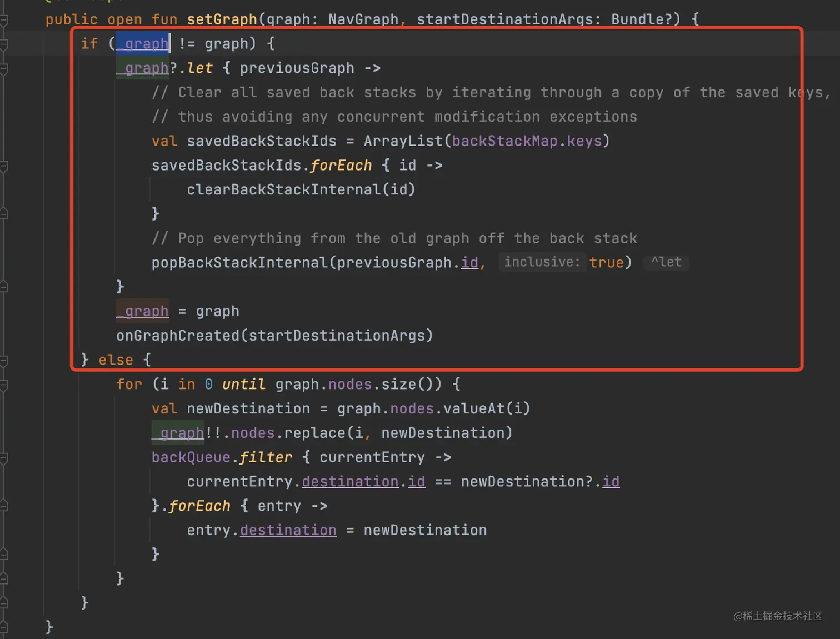Click the @稀土掘金技术社区 watermark
This screenshot has width=840, height=639.
(778, 616)
